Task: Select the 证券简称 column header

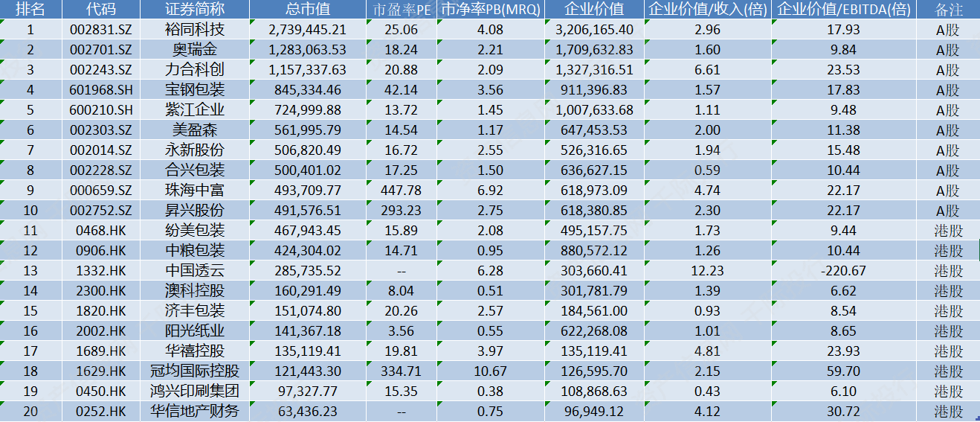Action: [x=194, y=10]
